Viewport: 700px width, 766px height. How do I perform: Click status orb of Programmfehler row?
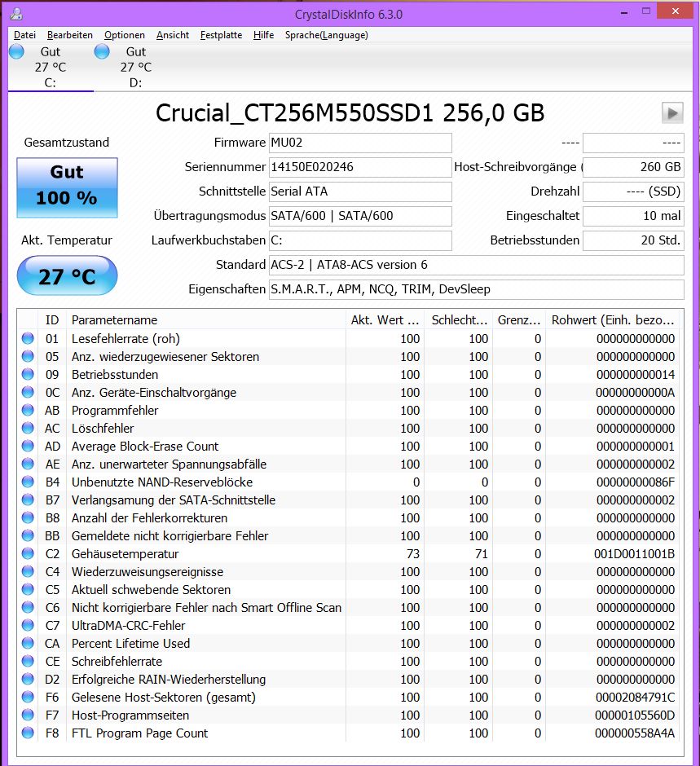(28, 410)
